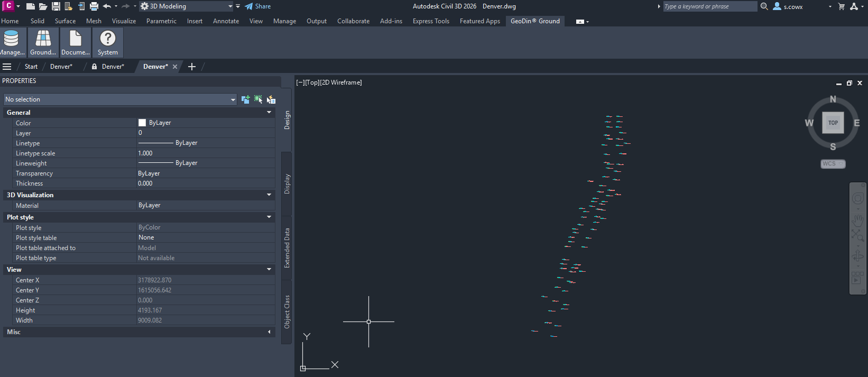This screenshot has height=377, width=868.
Task: Select the GeoDin Ground ribbon tab
Action: (x=535, y=21)
